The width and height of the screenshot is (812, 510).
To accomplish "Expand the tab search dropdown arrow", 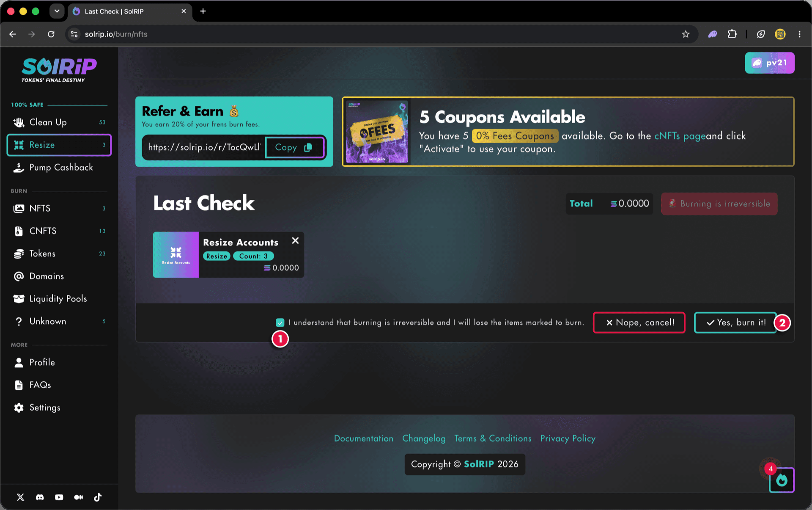I will click(57, 11).
